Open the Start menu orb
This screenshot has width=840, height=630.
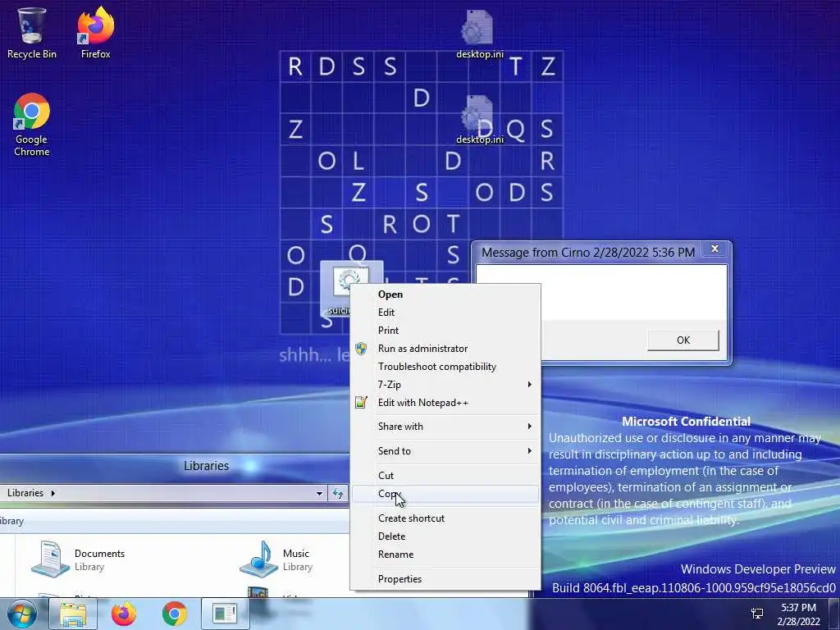(21, 614)
